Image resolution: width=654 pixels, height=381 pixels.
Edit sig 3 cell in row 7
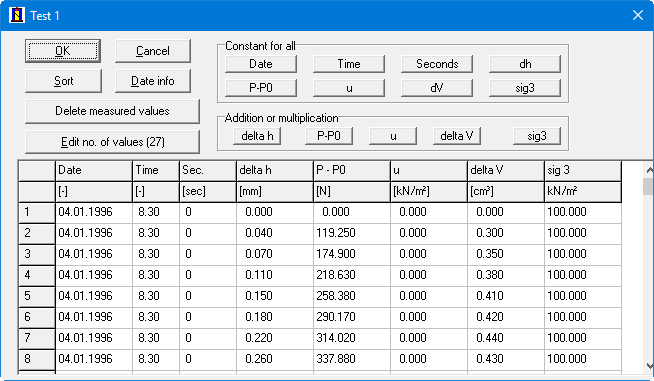pyautogui.click(x=583, y=338)
